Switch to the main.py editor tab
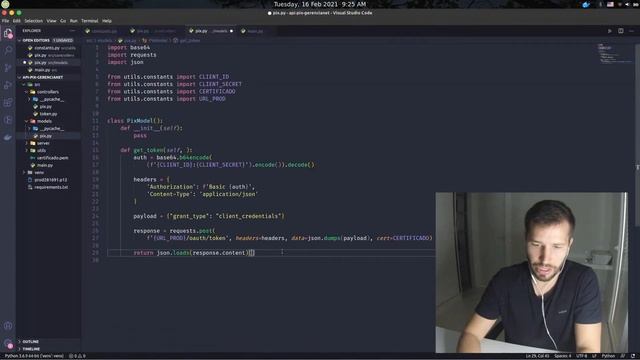Viewport: 640px width, 360px height. pyautogui.click(x=255, y=31)
